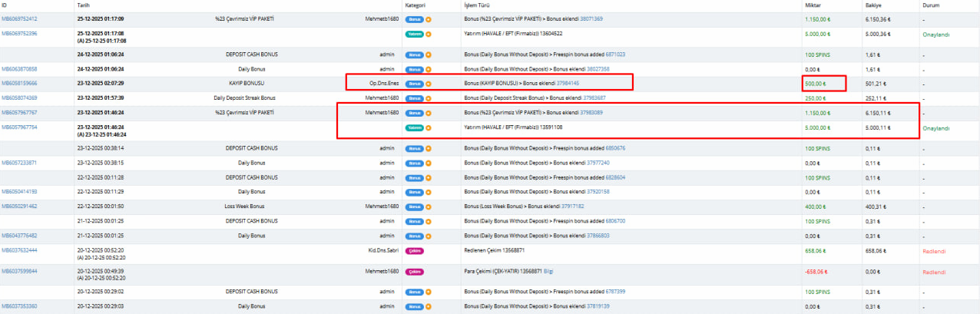The width and height of the screenshot is (980, 314).
Task: Open transaction ID MB6058074369
Action: 19,98
